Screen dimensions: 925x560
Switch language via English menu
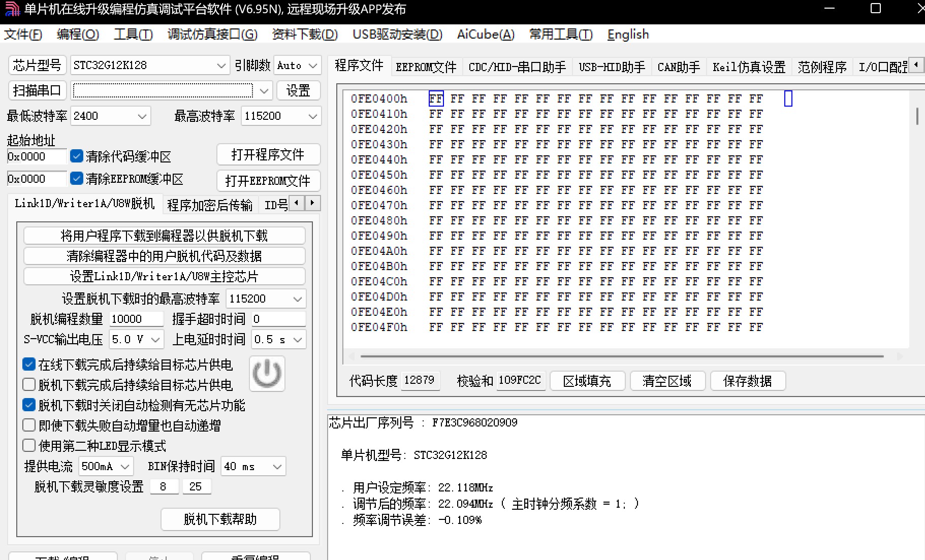(x=628, y=35)
